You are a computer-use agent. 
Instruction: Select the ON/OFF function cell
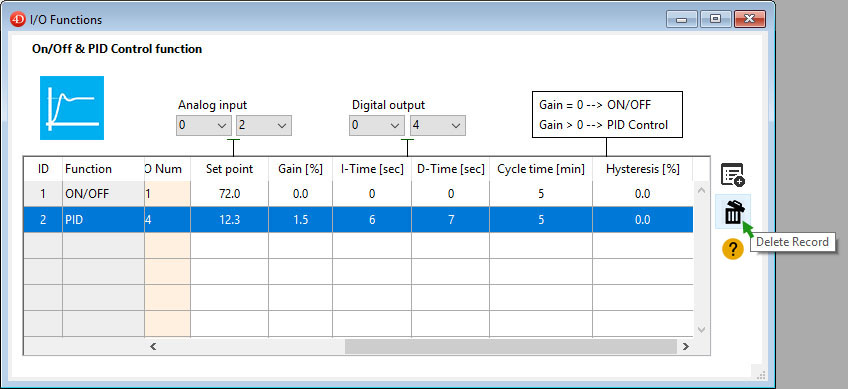[104, 194]
